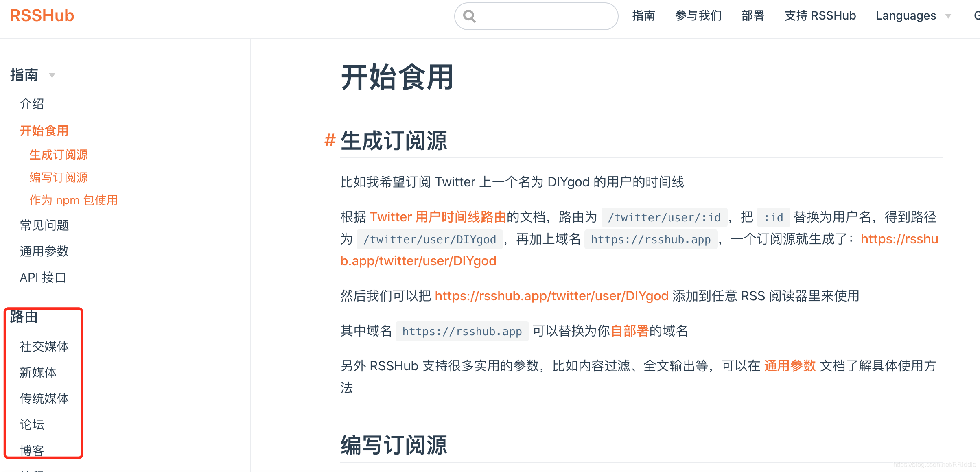Go to the 常见问题 page
This screenshot has width=980, height=472.
[x=44, y=225]
